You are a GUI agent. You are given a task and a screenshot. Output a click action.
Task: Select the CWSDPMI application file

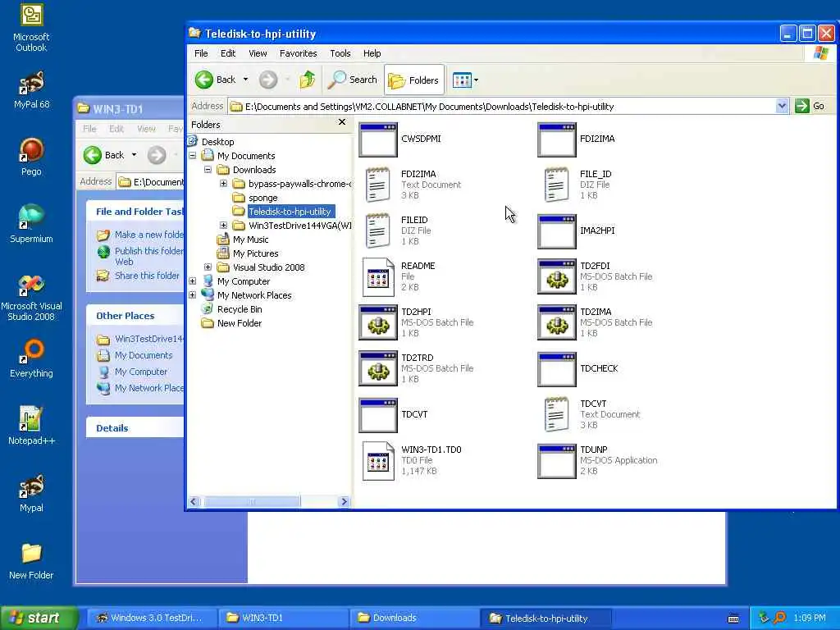click(x=399, y=139)
